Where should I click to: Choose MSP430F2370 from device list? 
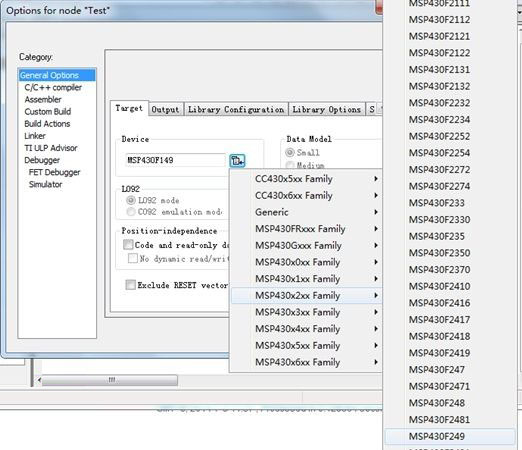click(x=449, y=269)
